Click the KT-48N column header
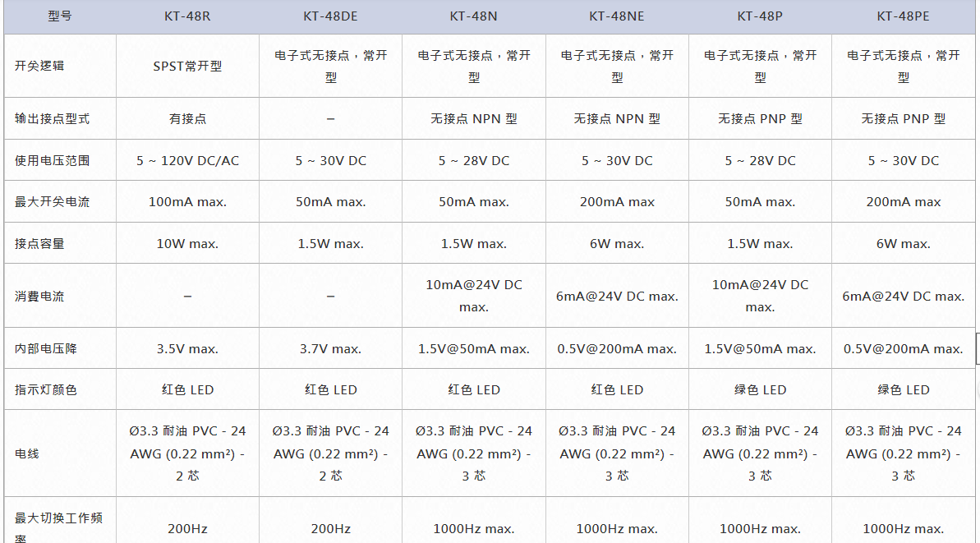 [x=474, y=16]
